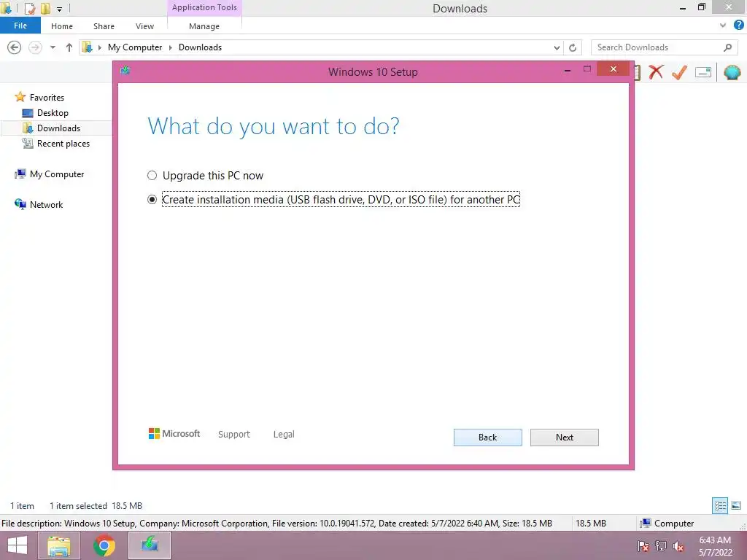This screenshot has width=747, height=560.
Task: Click My Computer in address breadcrumb
Action: pos(135,47)
